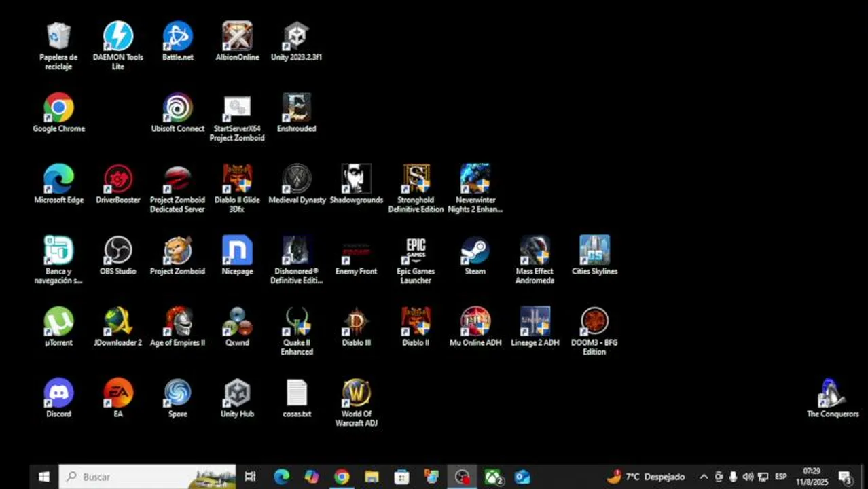Select The Conquerors desktop shortcut
Viewport: 868px width, 489px height.
point(832,398)
